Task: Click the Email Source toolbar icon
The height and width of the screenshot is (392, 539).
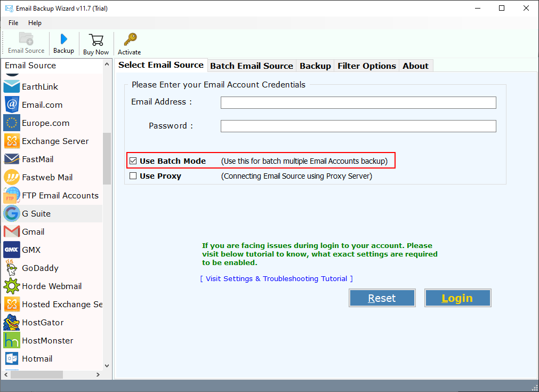Action: [26, 39]
